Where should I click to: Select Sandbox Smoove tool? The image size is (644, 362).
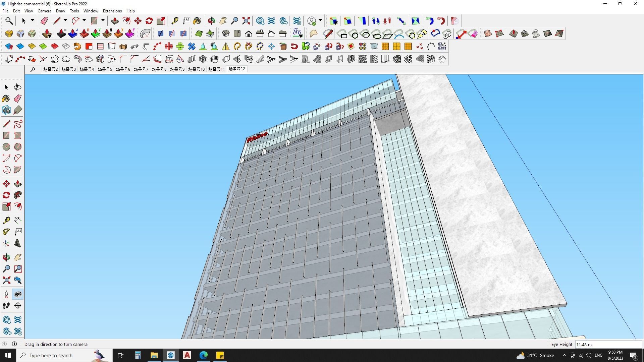click(514, 34)
